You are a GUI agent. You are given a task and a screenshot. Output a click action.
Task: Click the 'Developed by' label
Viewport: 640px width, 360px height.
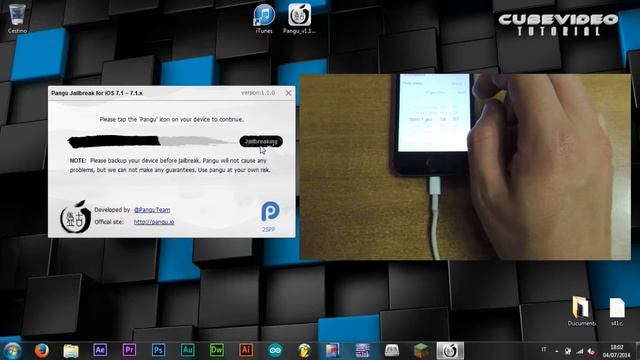click(112, 210)
